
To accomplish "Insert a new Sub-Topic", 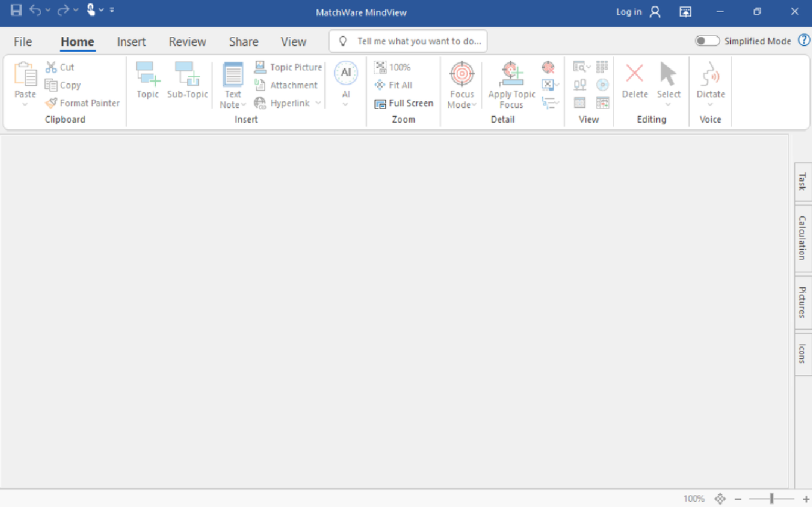I will click(188, 80).
